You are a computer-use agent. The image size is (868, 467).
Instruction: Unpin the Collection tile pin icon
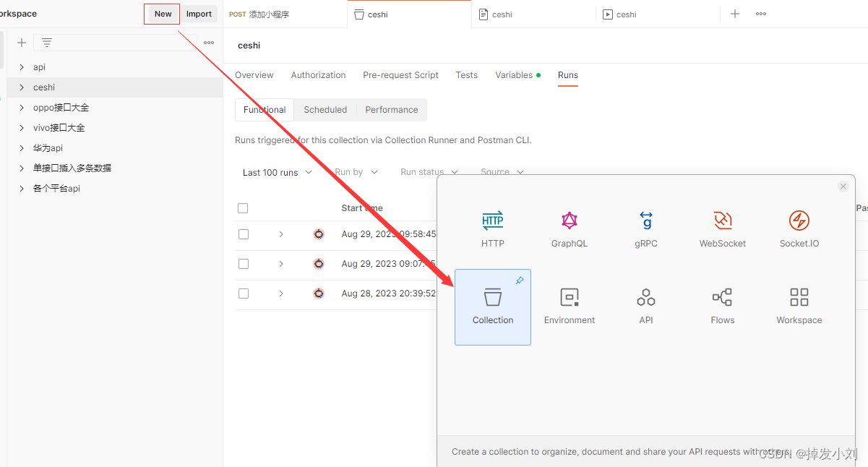[x=520, y=280]
